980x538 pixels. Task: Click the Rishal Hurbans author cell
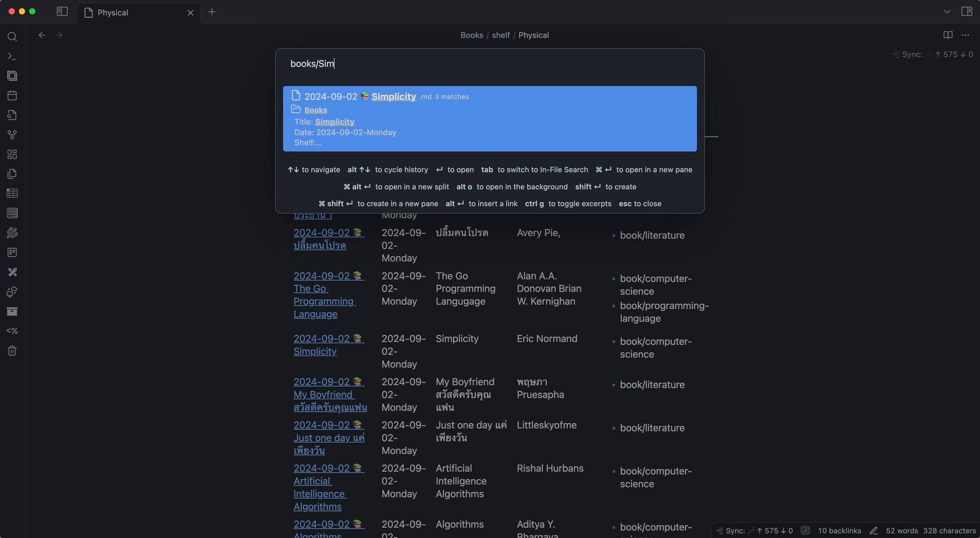(550, 468)
